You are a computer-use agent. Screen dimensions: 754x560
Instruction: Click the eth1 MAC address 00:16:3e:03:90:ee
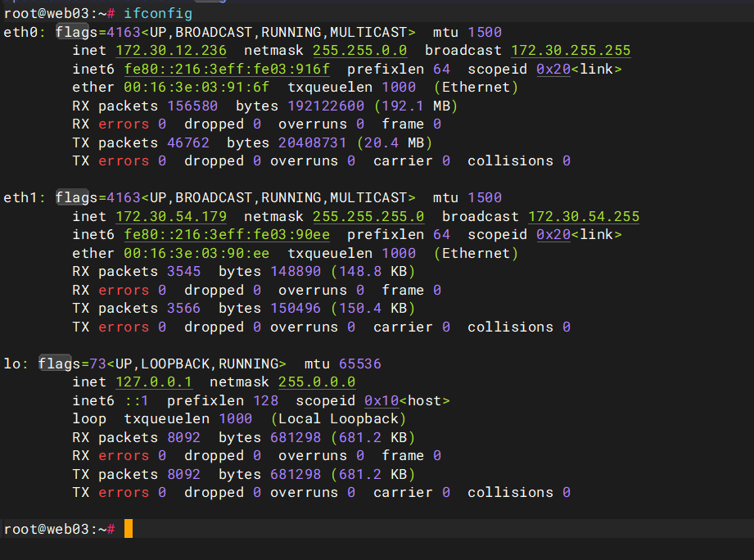[x=196, y=254]
